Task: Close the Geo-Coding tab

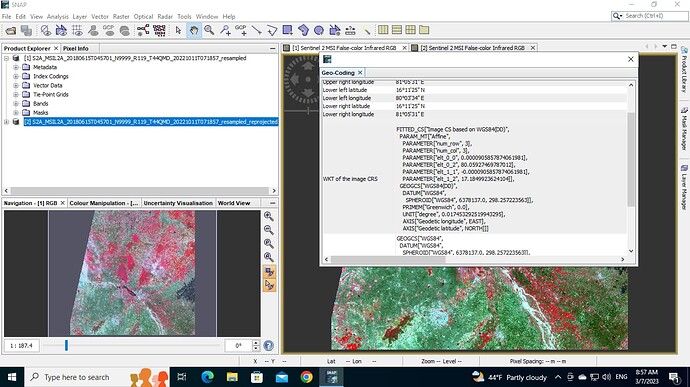Action: (x=360, y=73)
